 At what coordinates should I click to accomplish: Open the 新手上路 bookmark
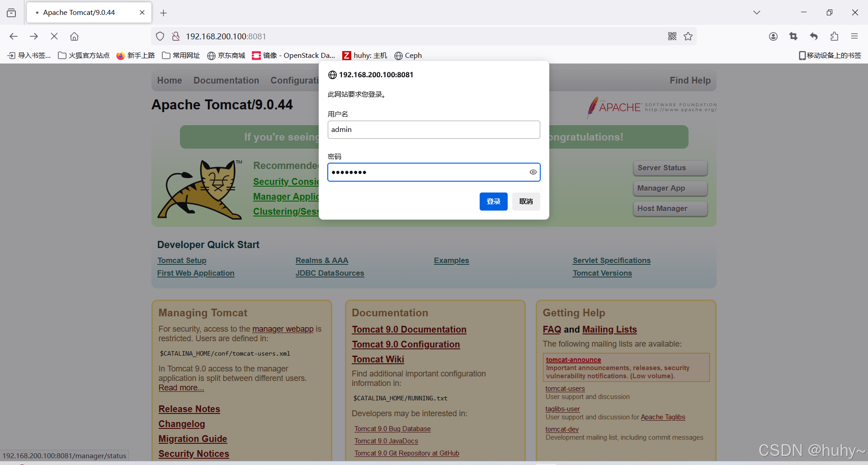click(135, 55)
